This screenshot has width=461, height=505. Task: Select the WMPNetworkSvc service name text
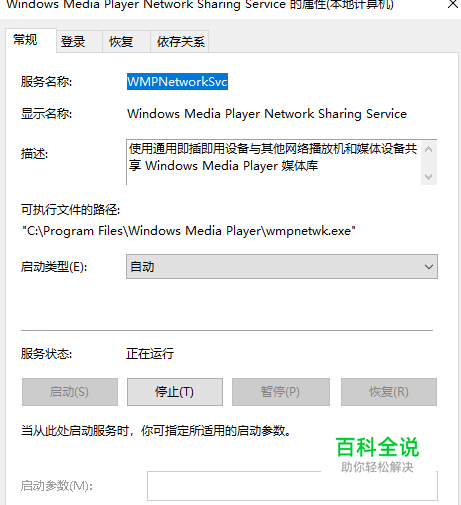coord(177,82)
